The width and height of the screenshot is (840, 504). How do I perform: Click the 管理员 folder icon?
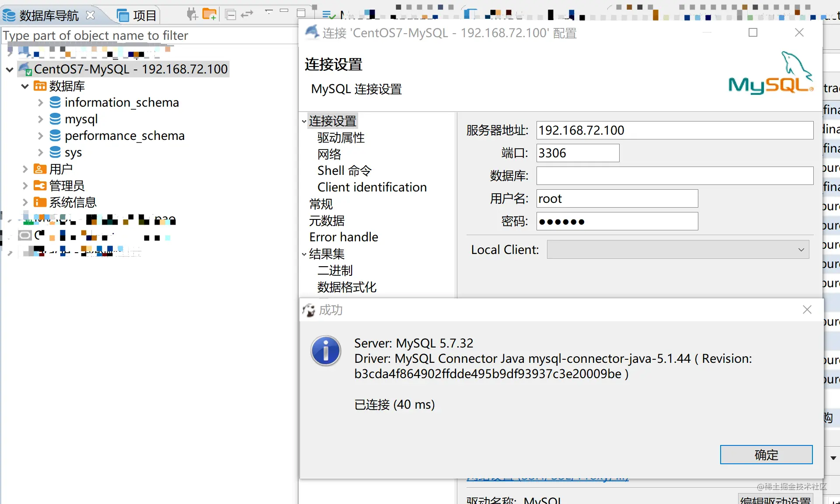(x=40, y=185)
